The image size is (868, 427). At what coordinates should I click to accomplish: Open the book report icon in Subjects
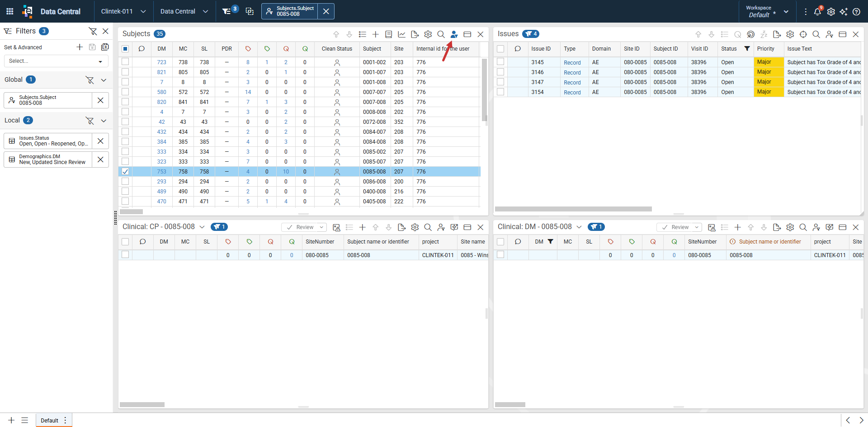[x=388, y=34]
